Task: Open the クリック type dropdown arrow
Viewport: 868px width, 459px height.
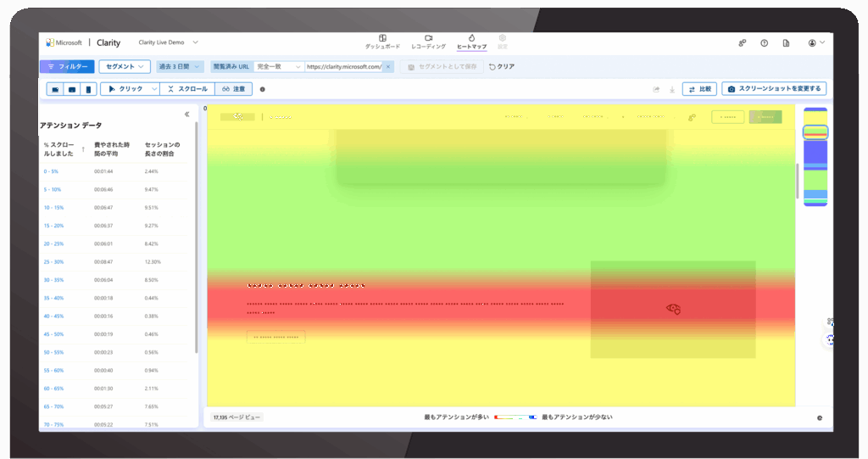Action: (154, 89)
